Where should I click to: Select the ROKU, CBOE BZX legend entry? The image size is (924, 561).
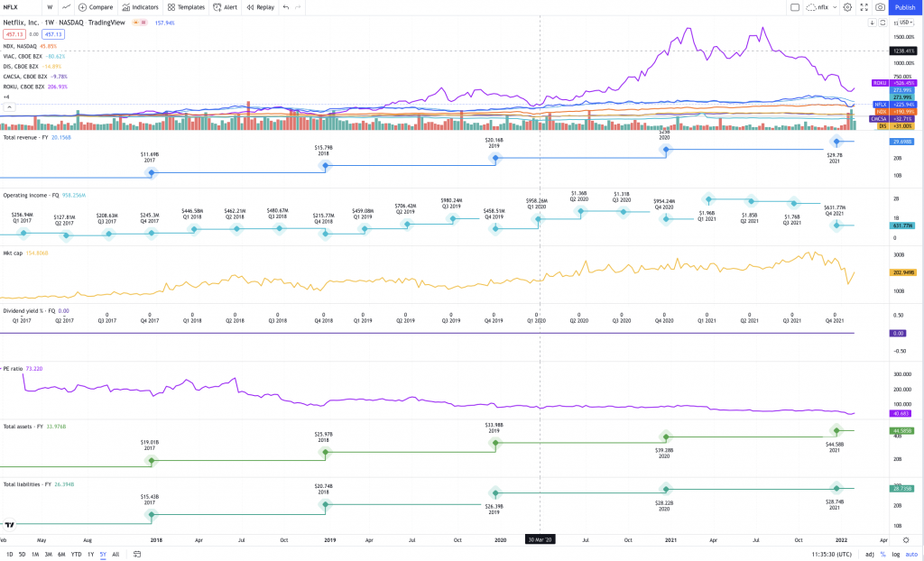click(24, 87)
